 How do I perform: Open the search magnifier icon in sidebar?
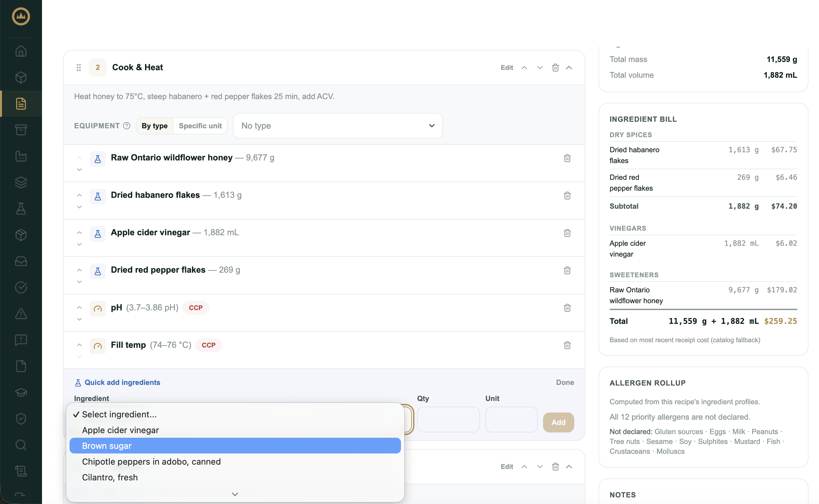tap(21, 445)
